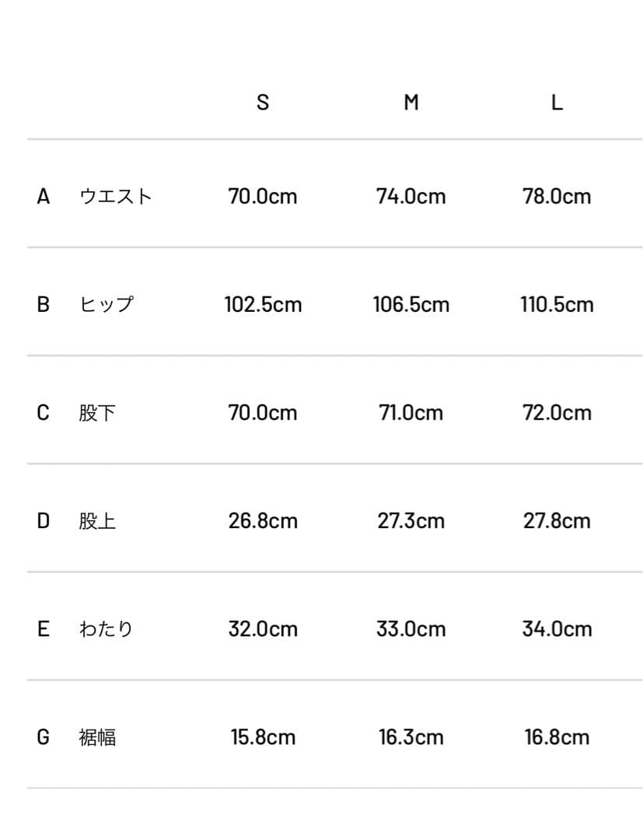Screen dimensions: 643x840
Task: Click the 74.0cm waist value for M
Action: pos(411,196)
